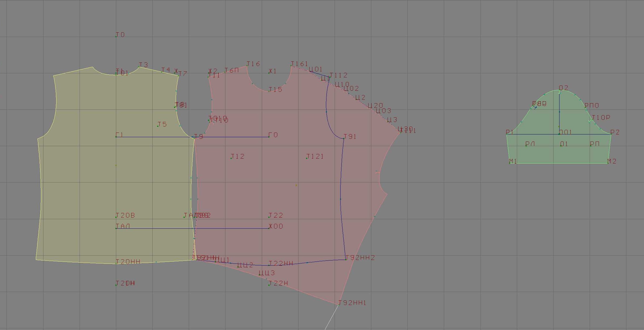Select corner point T92HH1
Viewport: 644px width, 330px height.
339,304
